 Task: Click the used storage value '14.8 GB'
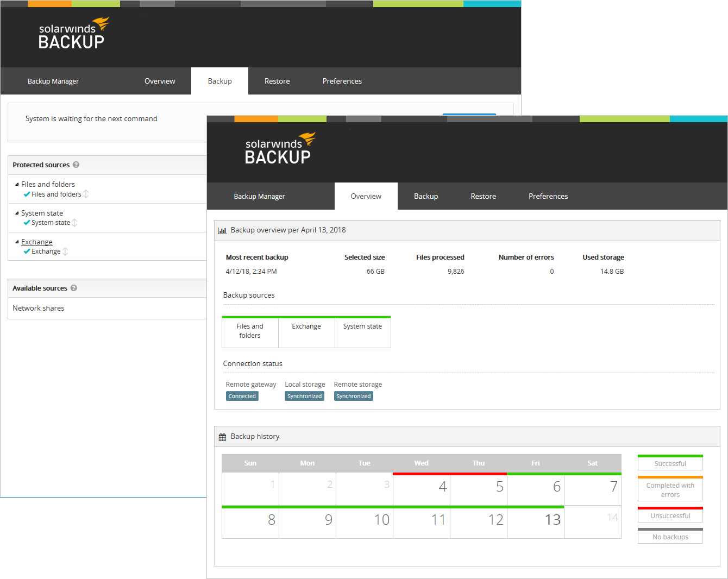click(612, 272)
